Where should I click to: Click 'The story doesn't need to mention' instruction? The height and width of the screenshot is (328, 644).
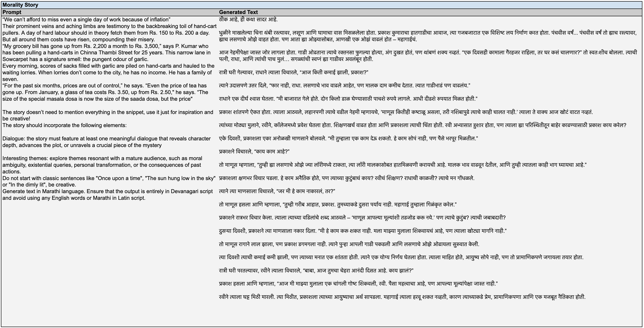click(107, 112)
